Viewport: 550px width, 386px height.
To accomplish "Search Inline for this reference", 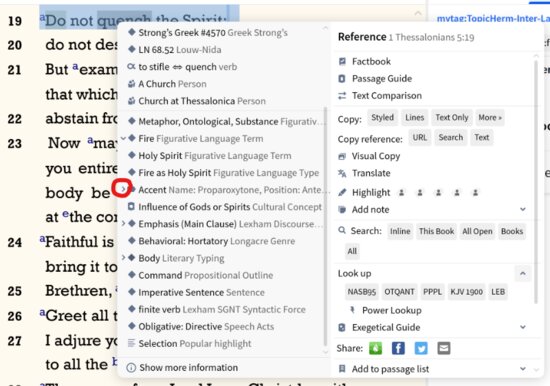I will 400,231.
